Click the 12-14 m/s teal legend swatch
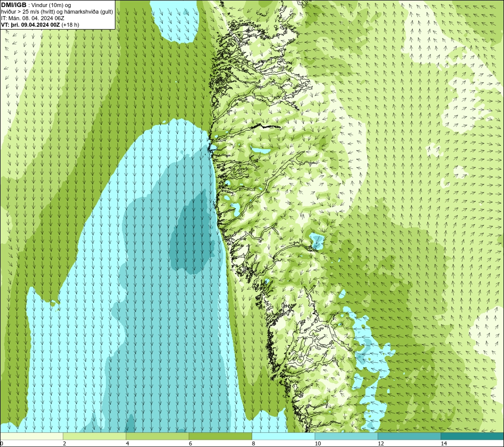The height and width of the screenshot is (447, 504). pyautogui.click(x=409, y=436)
